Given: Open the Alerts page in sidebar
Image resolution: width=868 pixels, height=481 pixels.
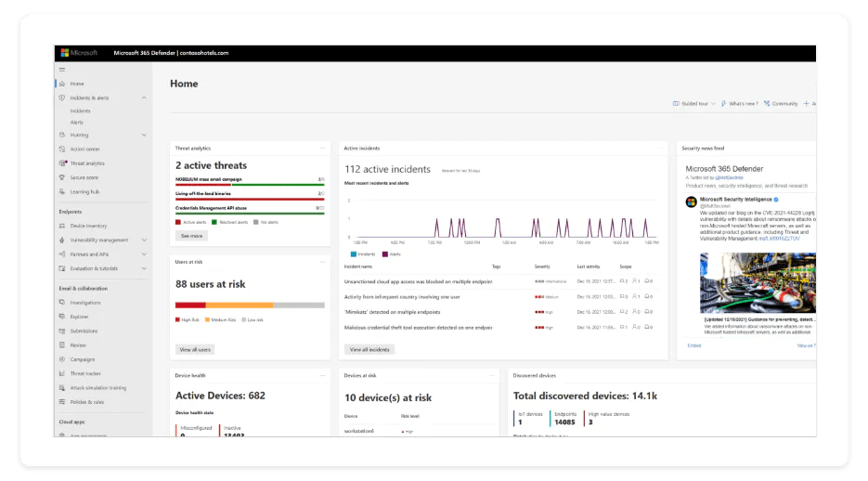Looking at the screenshot, I should [x=76, y=123].
